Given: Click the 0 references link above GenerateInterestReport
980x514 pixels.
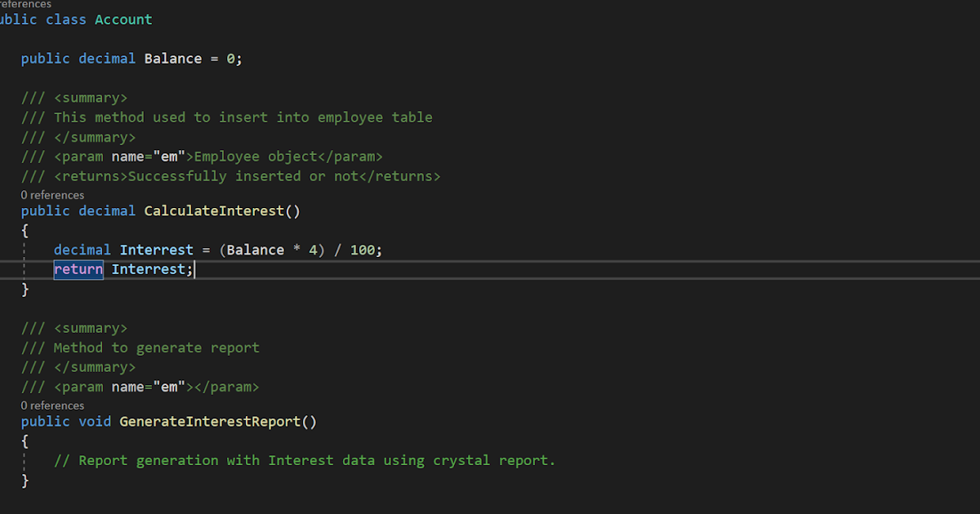Looking at the screenshot, I should [x=51, y=405].
